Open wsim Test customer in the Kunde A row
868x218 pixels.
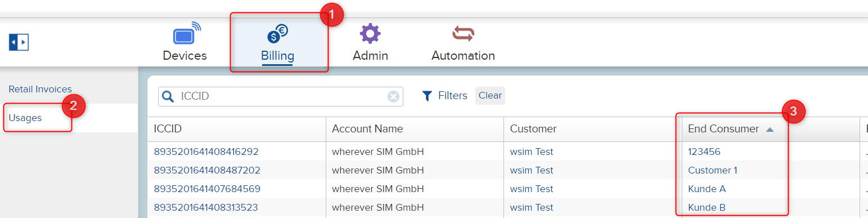coord(532,189)
